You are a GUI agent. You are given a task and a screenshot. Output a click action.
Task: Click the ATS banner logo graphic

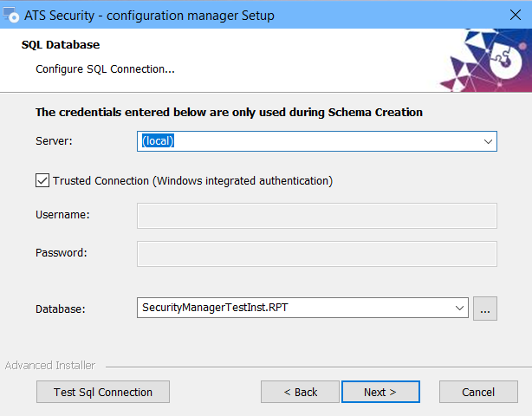click(486, 61)
